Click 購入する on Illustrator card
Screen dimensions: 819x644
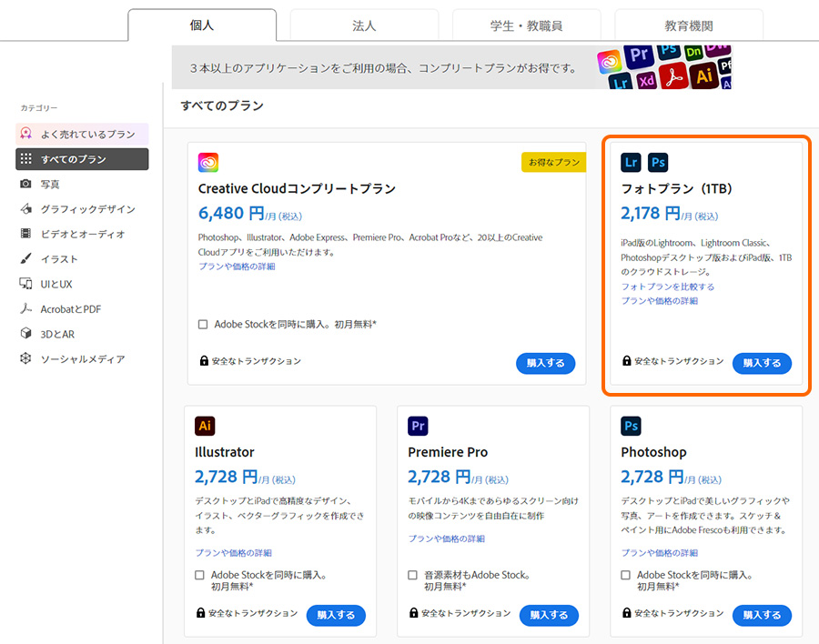point(336,615)
